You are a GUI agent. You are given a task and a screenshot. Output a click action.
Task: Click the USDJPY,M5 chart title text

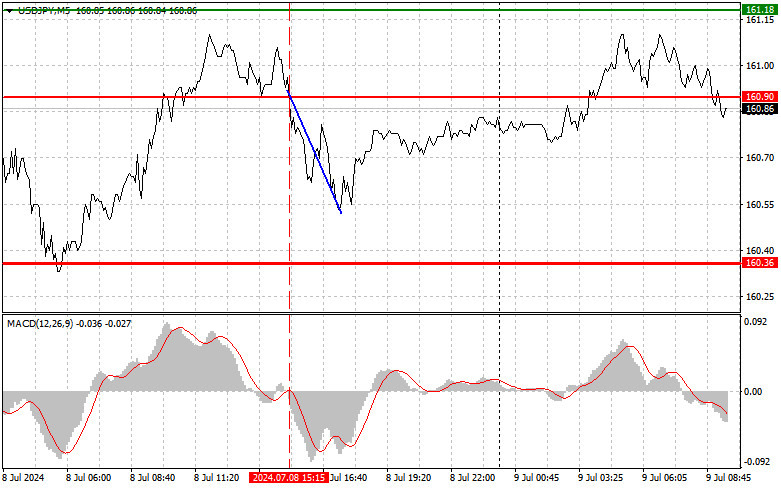[44, 10]
